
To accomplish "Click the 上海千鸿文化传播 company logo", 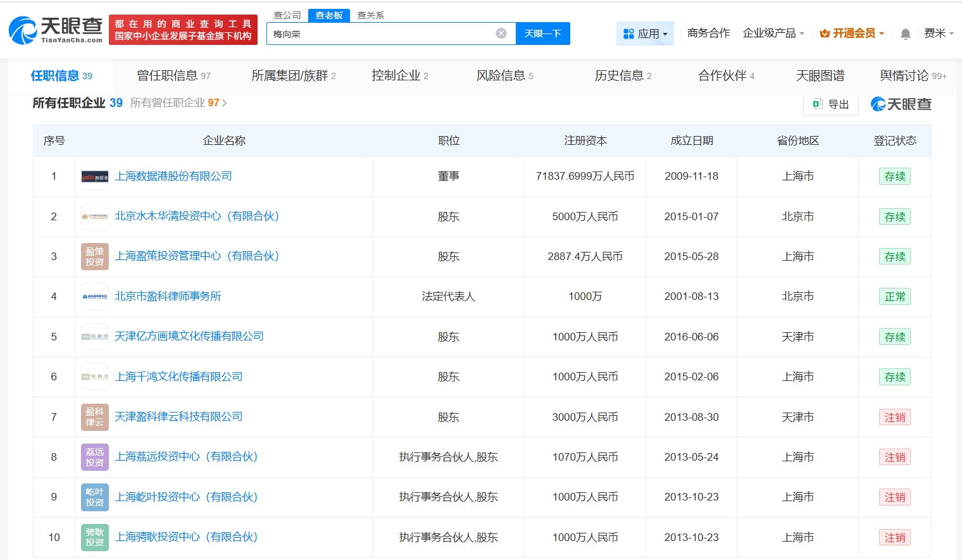I will [95, 376].
